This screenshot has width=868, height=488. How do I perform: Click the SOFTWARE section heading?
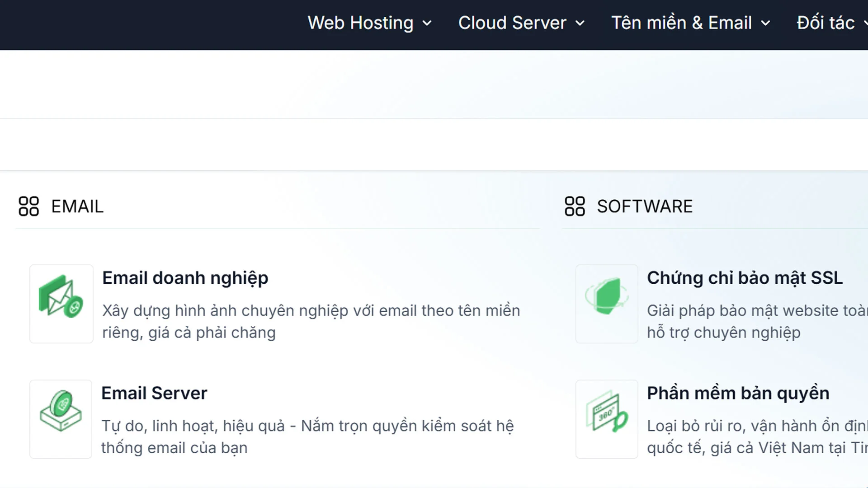click(645, 206)
